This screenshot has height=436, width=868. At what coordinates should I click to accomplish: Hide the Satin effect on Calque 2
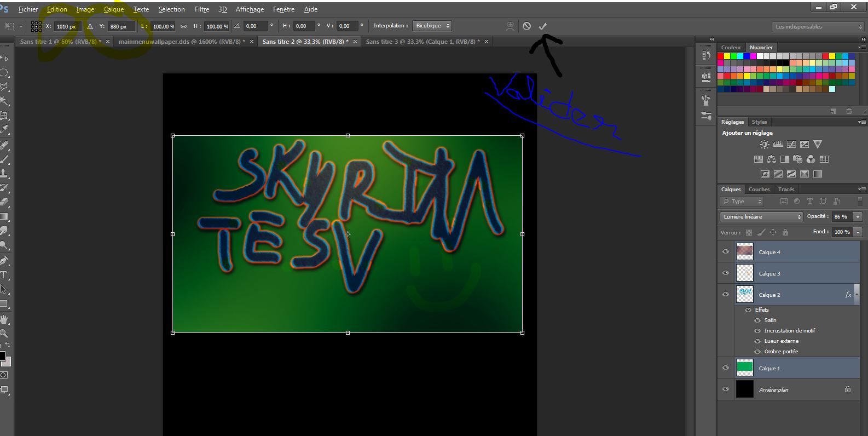757,320
